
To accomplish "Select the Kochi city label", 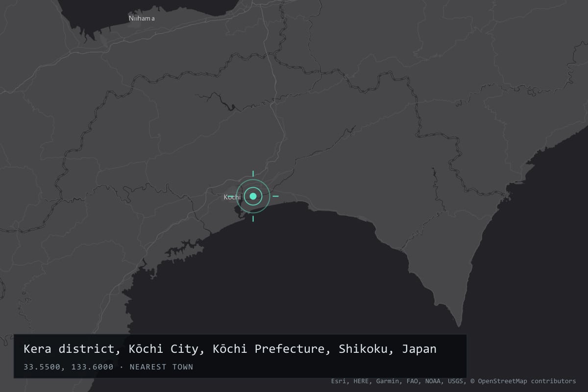I will 232,197.
